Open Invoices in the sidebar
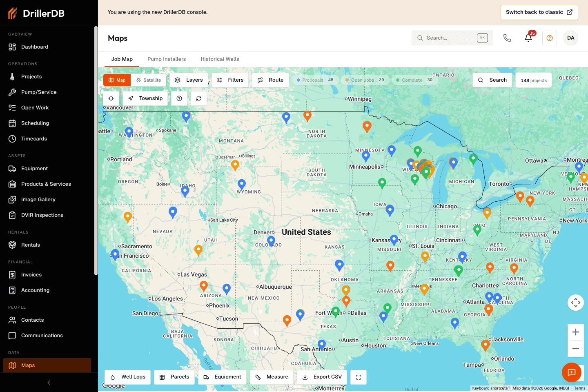 (x=47, y=275)
